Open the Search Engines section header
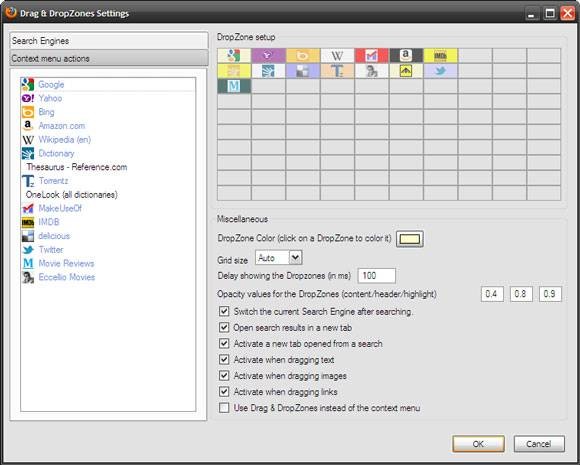This screenshot has width=580, height=465. click(109, 41)
